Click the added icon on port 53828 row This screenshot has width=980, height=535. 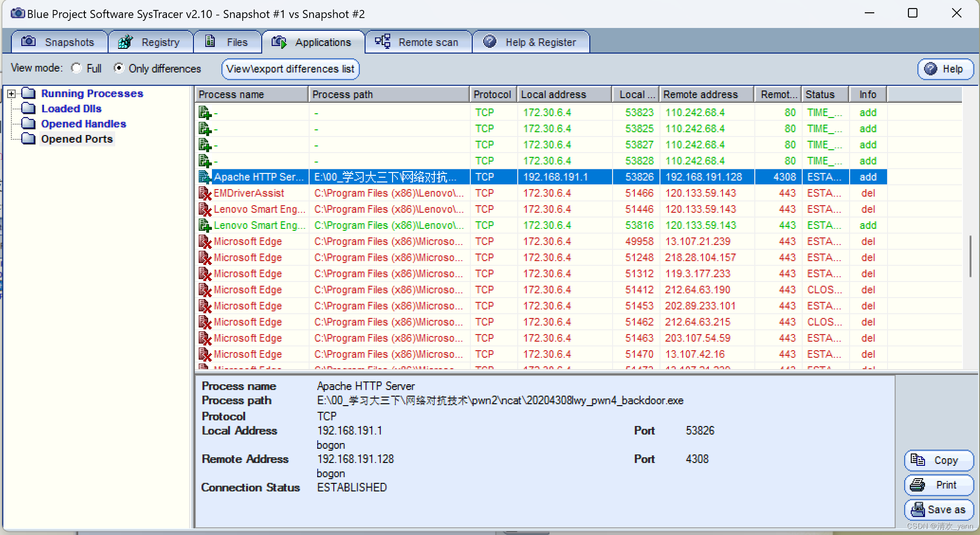(205, 161)
